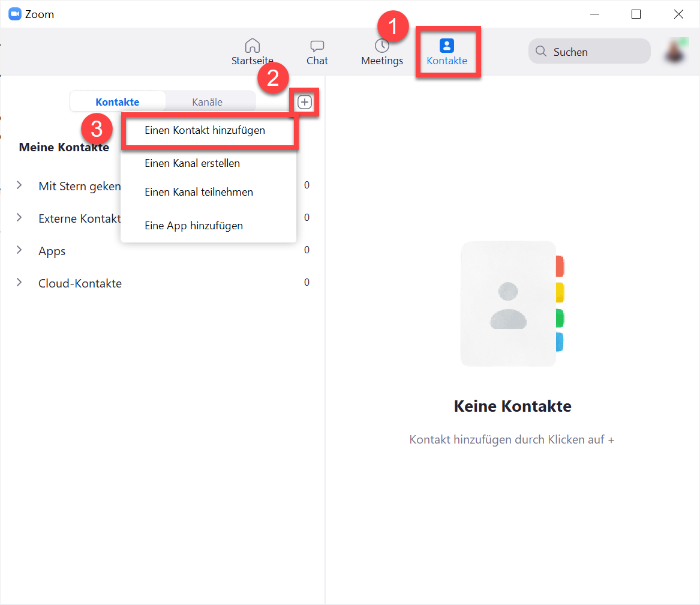Image resolution: width=700 pixels, height=605 pixels.
Task: Click the Zoom logo in the title bar
Action: pyautogui.click(x=14, y=13)
